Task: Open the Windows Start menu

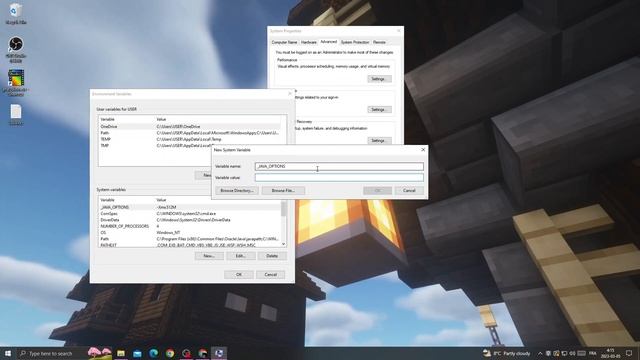Action: pyautogui.click(x=7, y=353)
